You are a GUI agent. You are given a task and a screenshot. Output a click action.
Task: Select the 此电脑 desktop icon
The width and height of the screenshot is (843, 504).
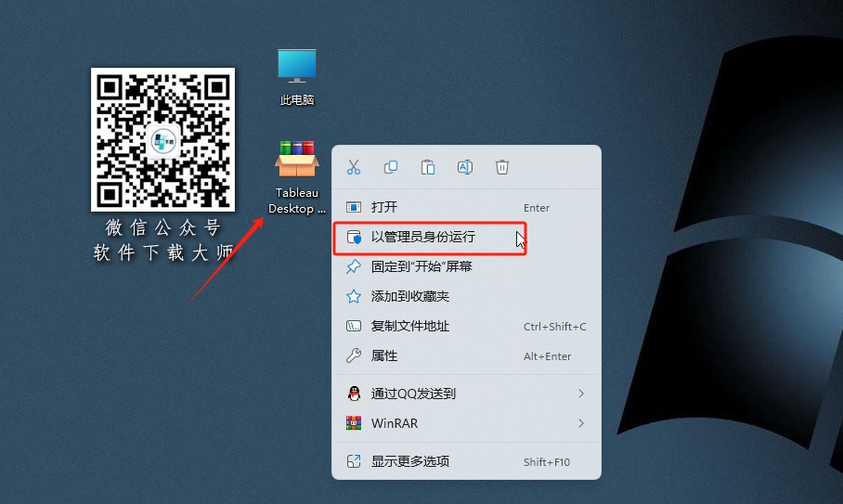click(297, 77)
